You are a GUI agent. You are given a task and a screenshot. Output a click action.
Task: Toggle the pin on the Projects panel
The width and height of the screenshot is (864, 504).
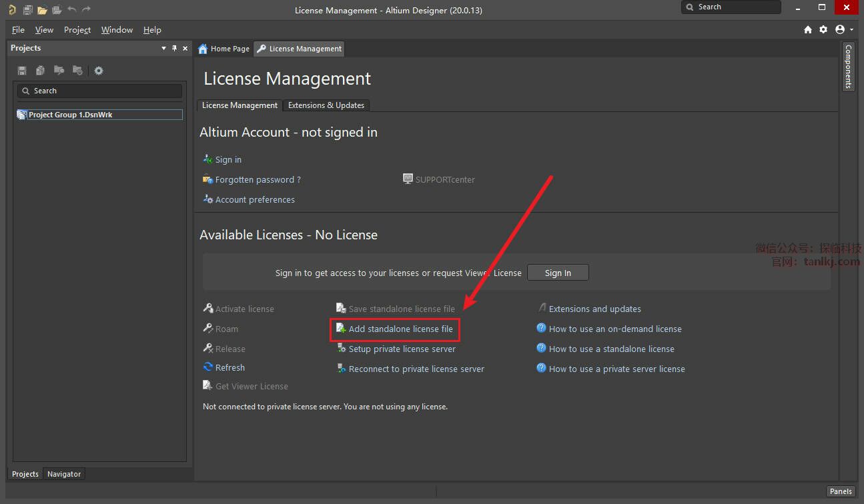pyautogui.click(x=175, y=48)
